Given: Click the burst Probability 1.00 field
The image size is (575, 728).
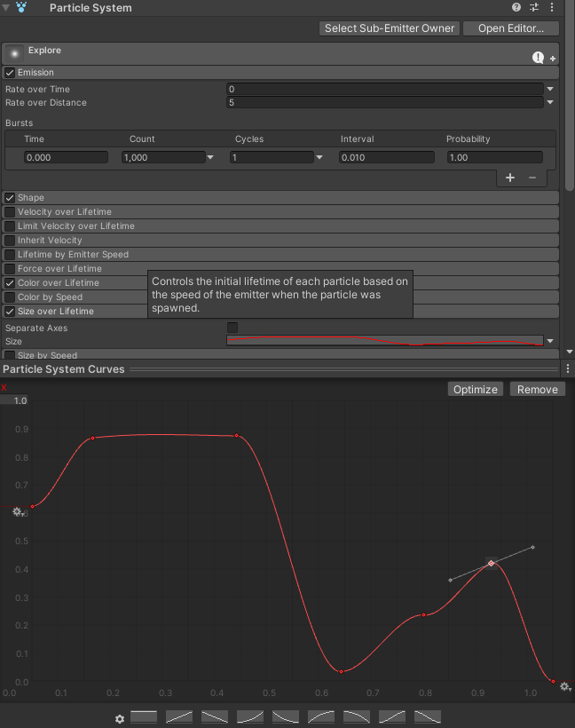Looking at the screenshot, I should [495, 157].
